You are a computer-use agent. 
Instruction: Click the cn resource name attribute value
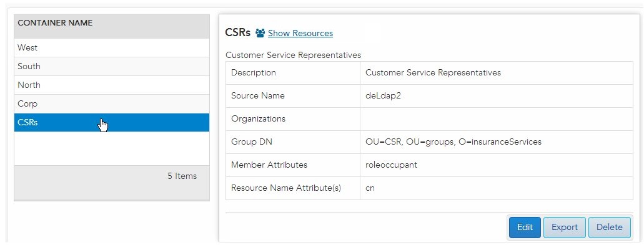[370, 188]
